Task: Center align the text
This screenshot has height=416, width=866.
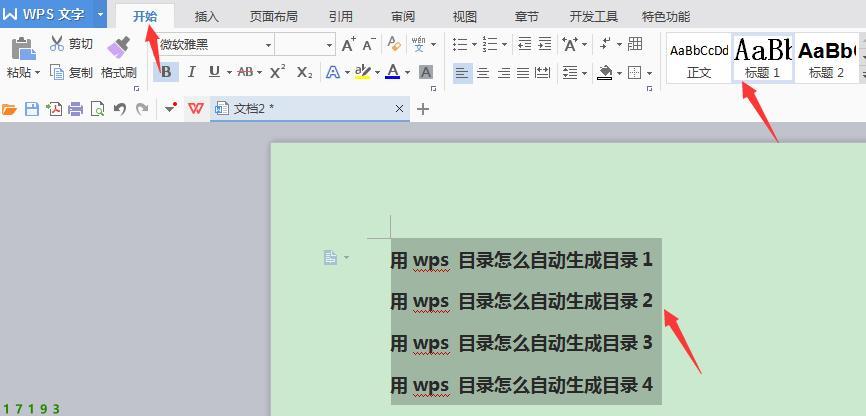Action: click(483, 72)
